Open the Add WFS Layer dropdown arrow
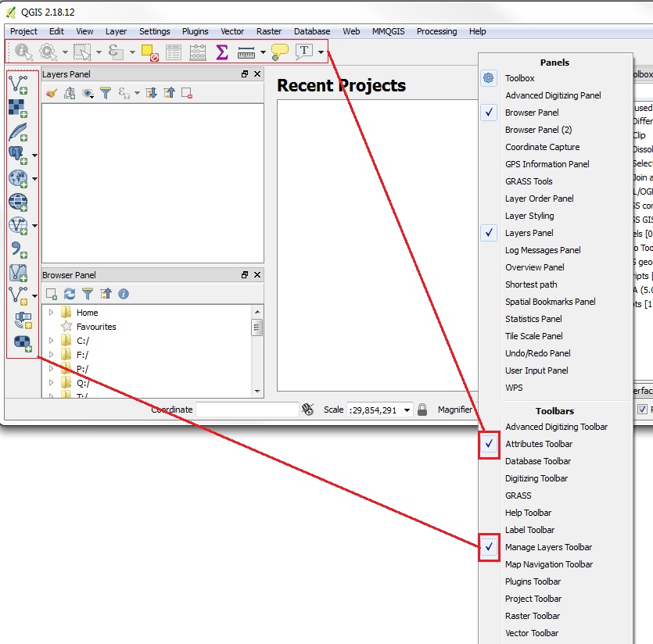The width and height of the screenshot is (653, 644). [34, 226]
